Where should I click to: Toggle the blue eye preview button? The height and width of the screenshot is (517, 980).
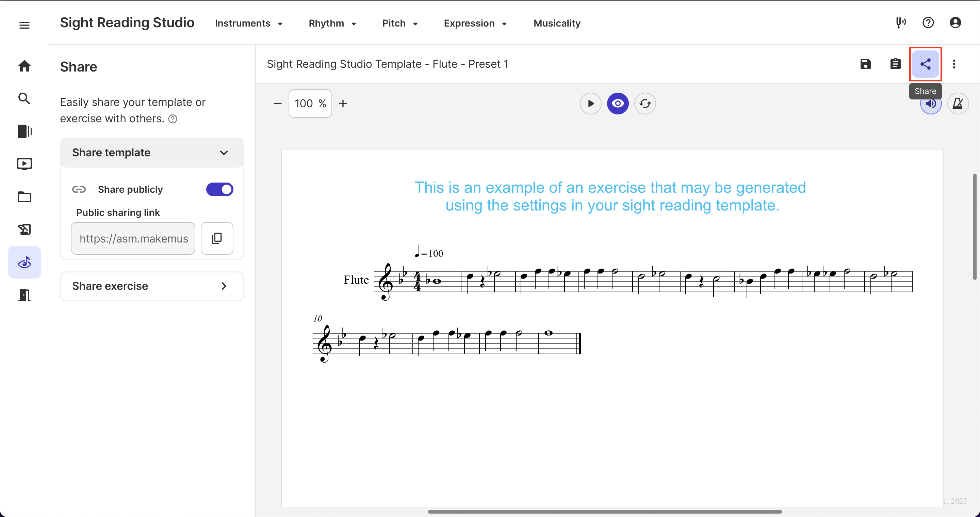618,104
